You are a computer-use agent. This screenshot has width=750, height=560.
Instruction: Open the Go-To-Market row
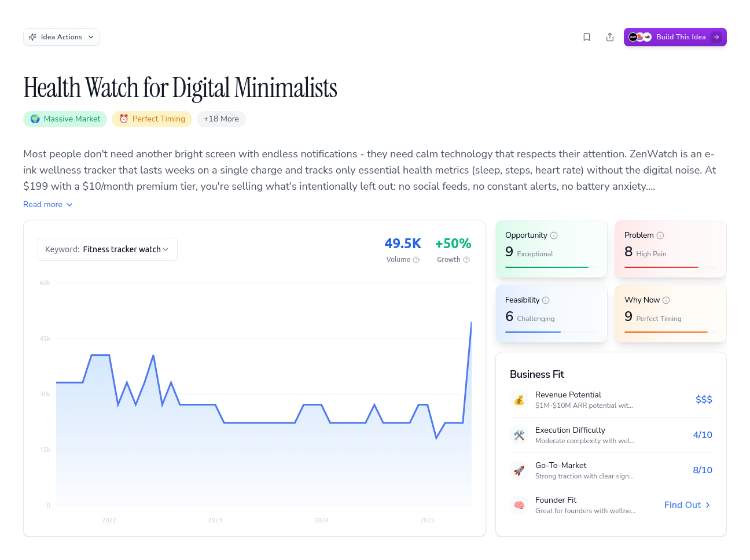coord(611,470)
